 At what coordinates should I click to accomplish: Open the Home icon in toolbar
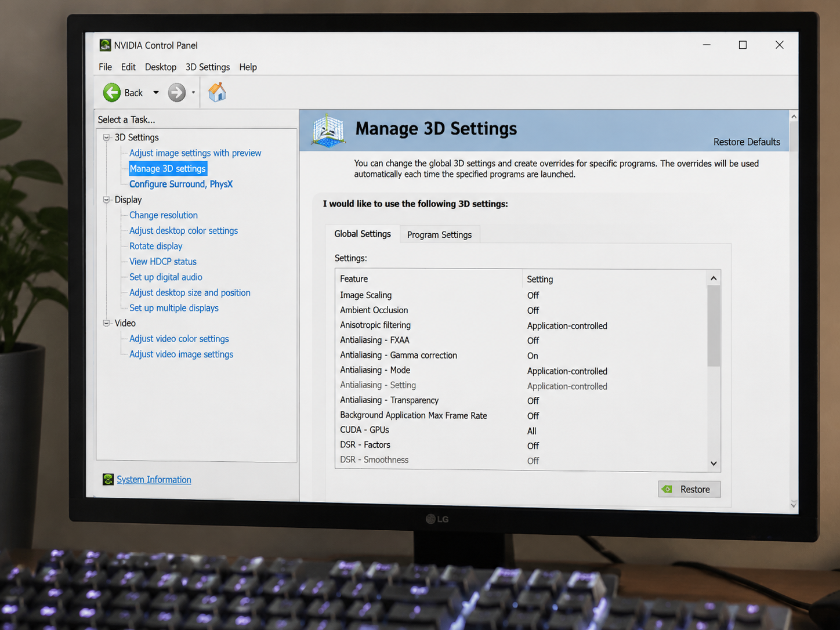[x=217, y=92]
